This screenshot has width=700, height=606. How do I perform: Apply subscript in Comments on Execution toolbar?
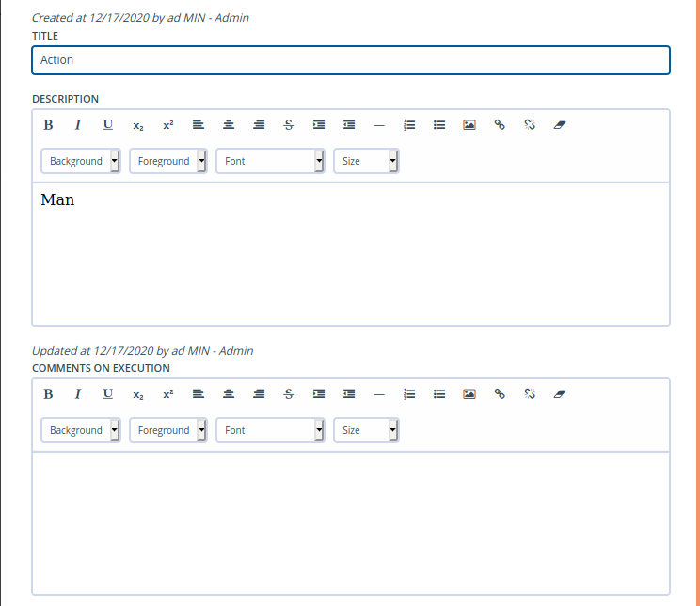[138, 394]
